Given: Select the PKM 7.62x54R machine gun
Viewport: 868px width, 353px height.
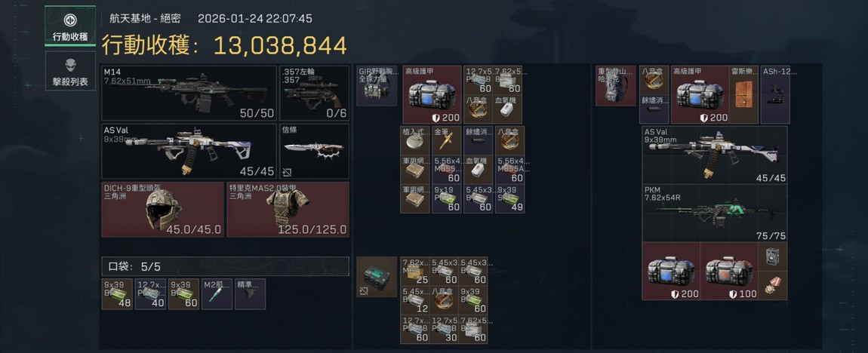Looking at the screenshot, I should pyautogui.click(x=714, y=213).
